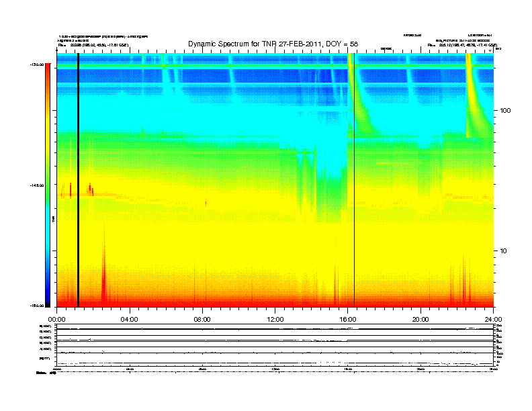Click the '100' frequency axis label
This screenshot has height=411, width=532.
coord(505,111)
